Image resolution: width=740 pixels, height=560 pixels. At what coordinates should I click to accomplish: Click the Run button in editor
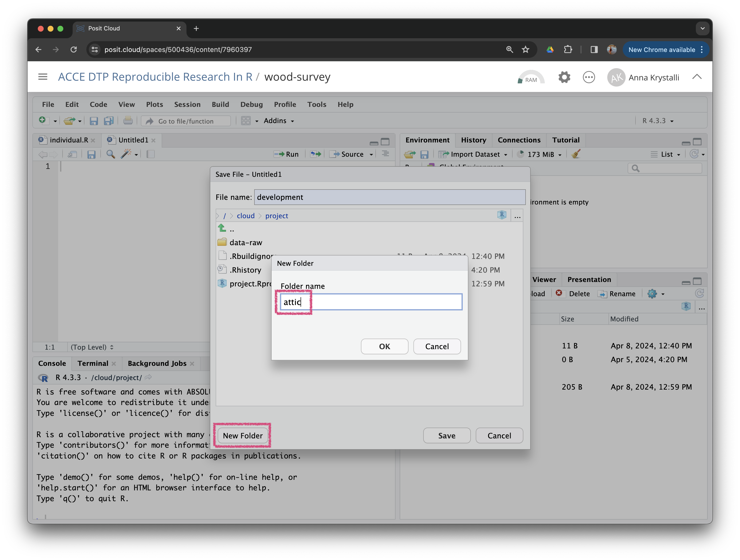[x=286, y=154]
